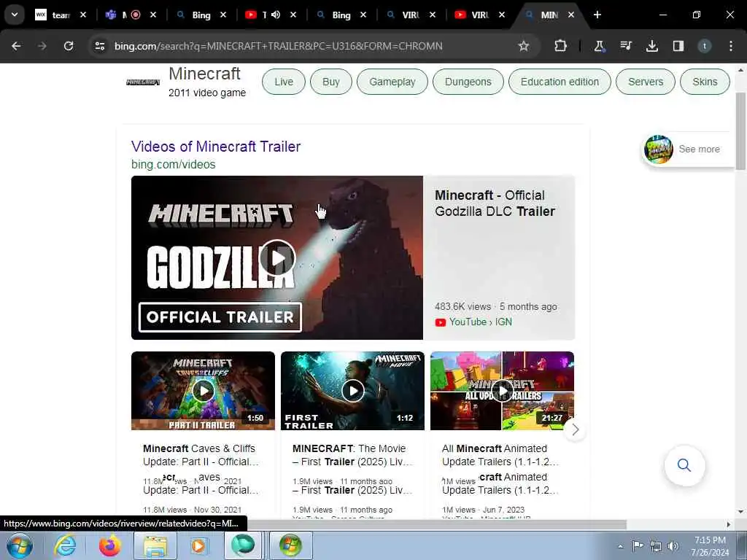747x560 pixels.
Task: Launch Internet Explorer from taskbar
Action: [64, 545]
